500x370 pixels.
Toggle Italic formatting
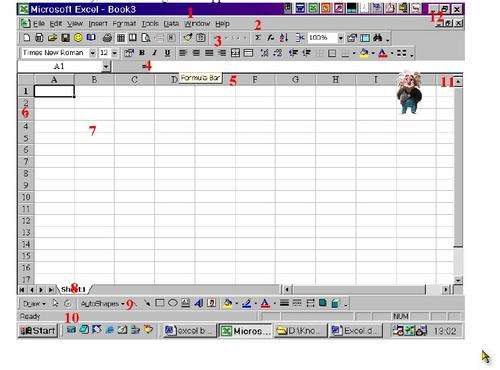tap(155, 53)
